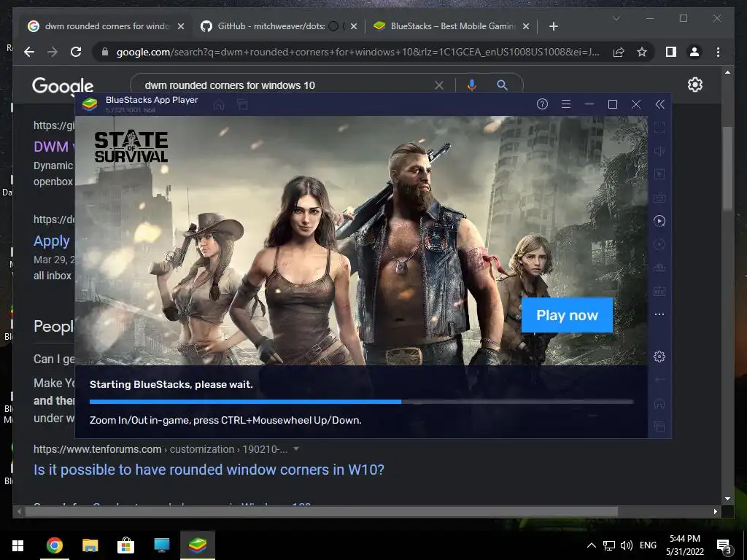This screenshot has width=747, height=560.
Task: Click tenforums.com result URL
Action: coord(160,449)
